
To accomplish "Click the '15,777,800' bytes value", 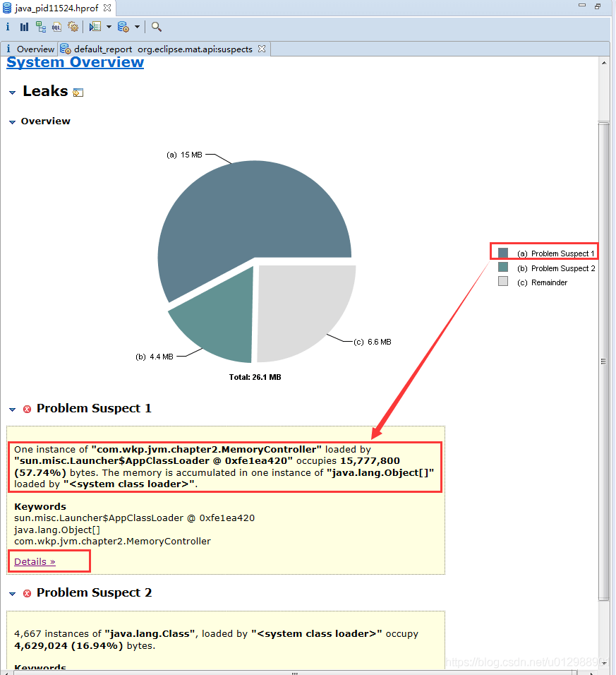I will [x=370, y=460].
